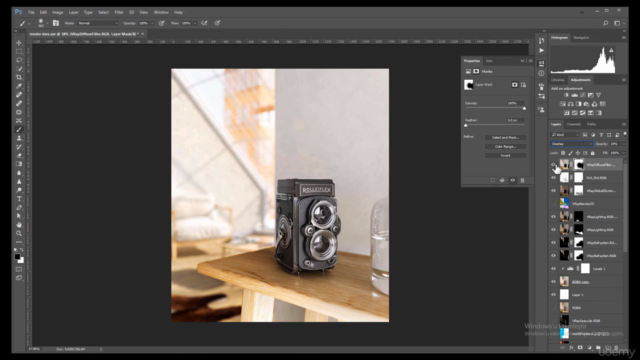Image resolution: width=640 pixels, height=360 pixels.
Task: Open the Filter menu
Action: click(119, 12)
